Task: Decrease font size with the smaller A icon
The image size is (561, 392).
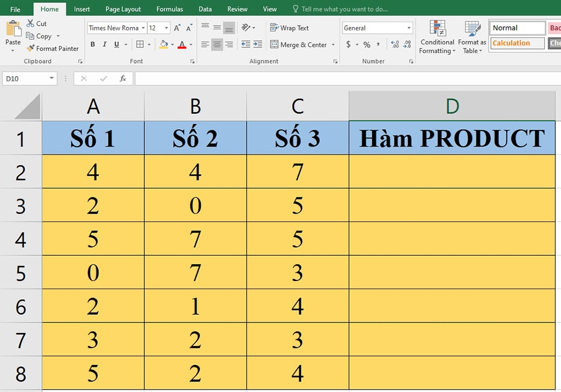Action: click(x=189, y=28)
